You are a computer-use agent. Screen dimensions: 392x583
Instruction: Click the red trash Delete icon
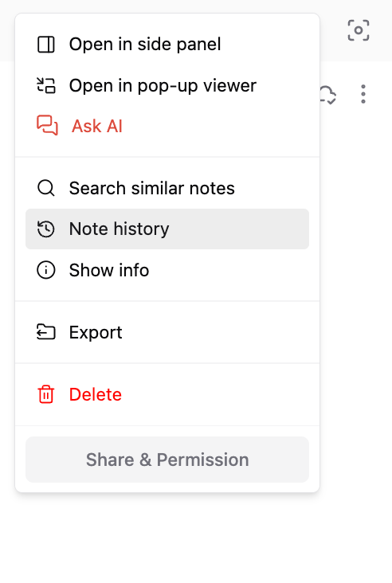click(x=46, y=394)
